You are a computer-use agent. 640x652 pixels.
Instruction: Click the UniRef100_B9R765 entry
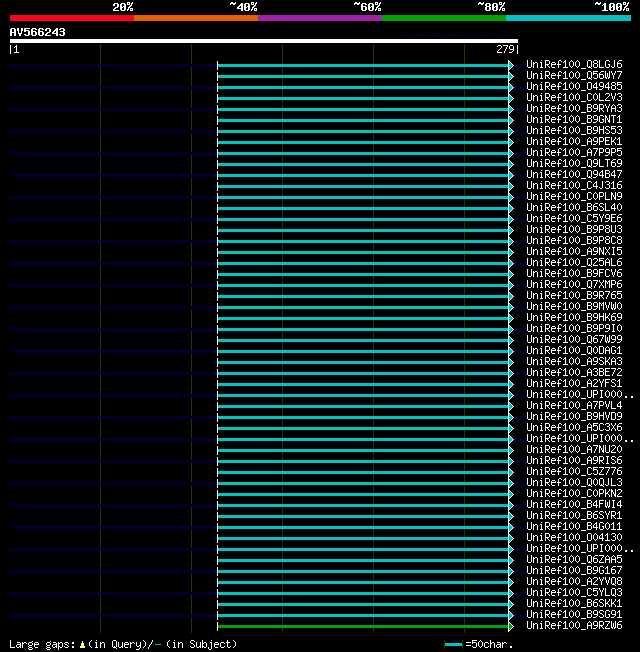(574, 296)
